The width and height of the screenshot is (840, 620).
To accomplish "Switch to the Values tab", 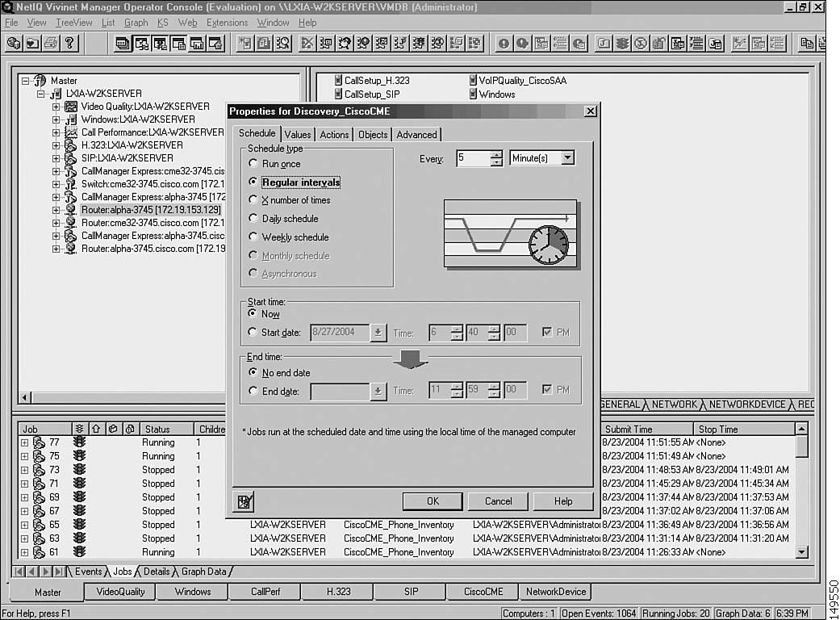I will pos(297,135).
